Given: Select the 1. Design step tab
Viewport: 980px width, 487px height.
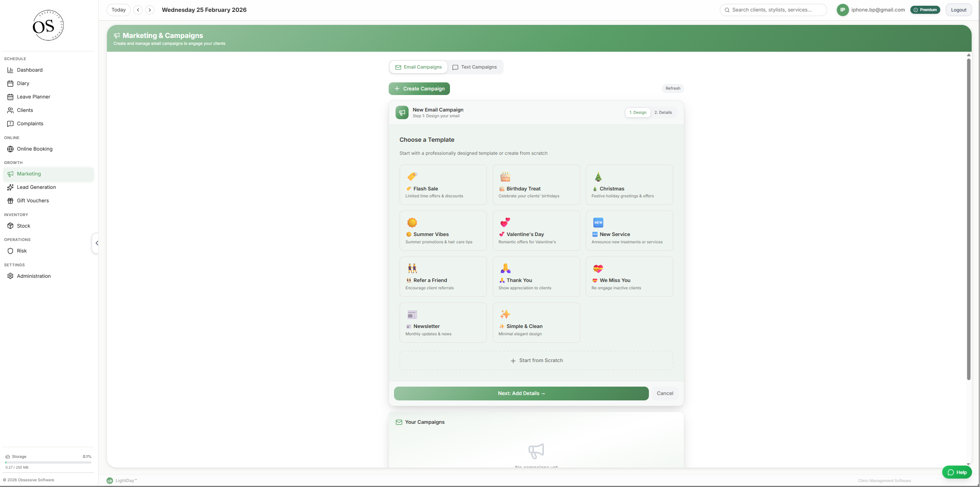Looking at the screenshot, I should click(x=638, y=112).
